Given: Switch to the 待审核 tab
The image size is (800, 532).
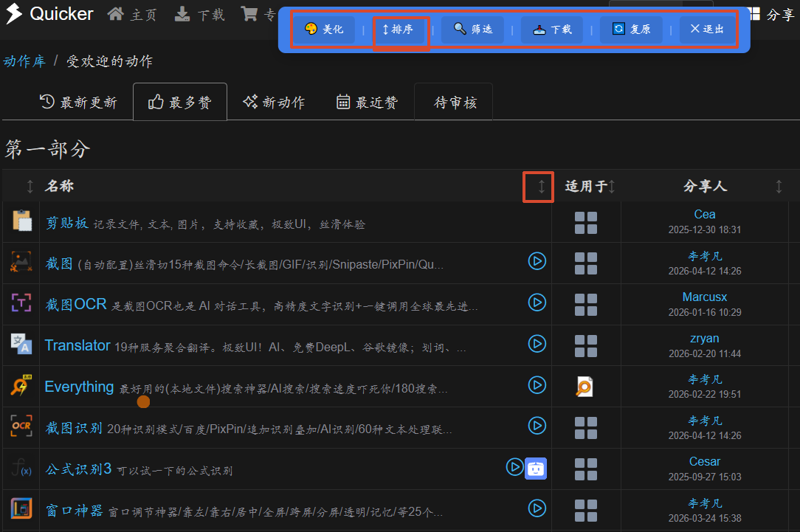Looking at the screenshot, I should tap(455, 102).
